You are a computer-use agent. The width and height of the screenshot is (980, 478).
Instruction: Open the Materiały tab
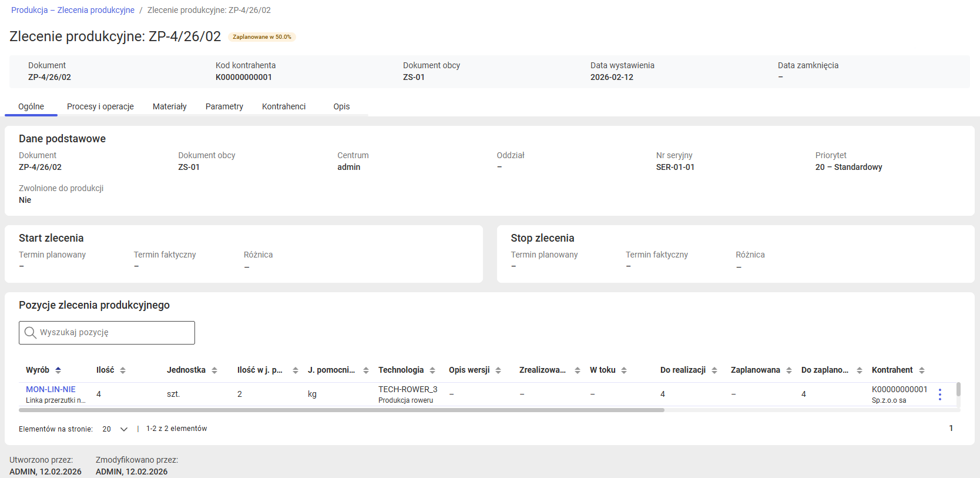tap(169, 106)
